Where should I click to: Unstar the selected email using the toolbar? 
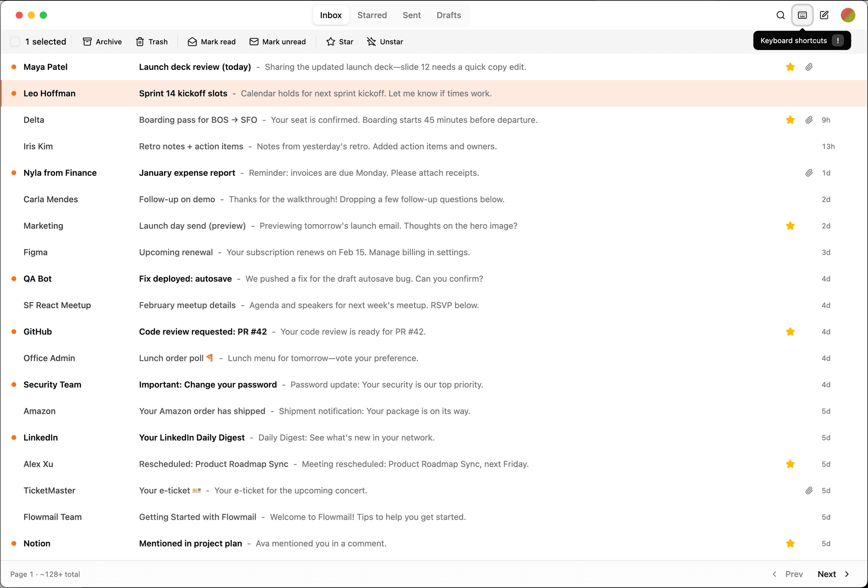pos(384,42)
